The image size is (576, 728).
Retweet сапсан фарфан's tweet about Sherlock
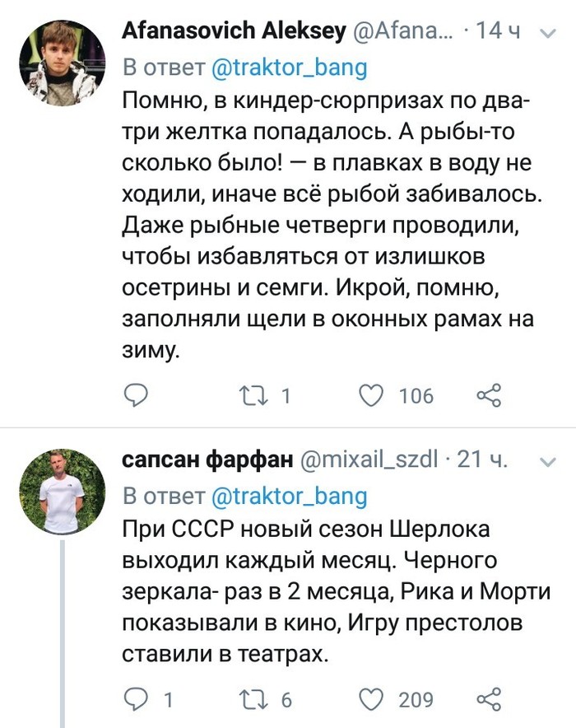(246, 700)
